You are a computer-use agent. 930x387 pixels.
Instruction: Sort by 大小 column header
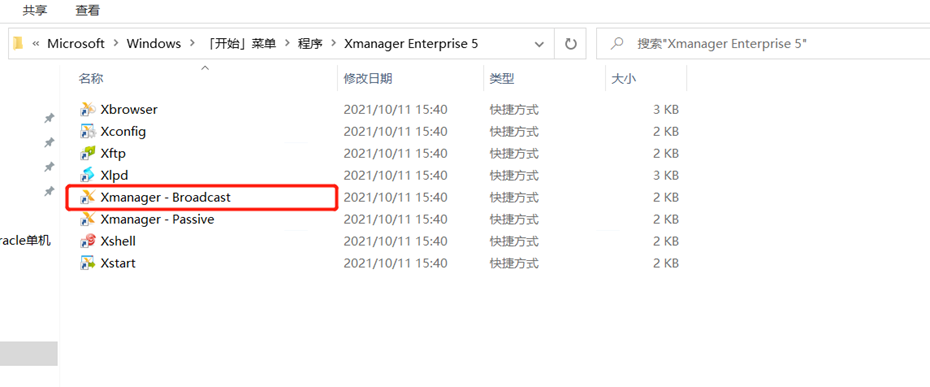click(623, 78)
